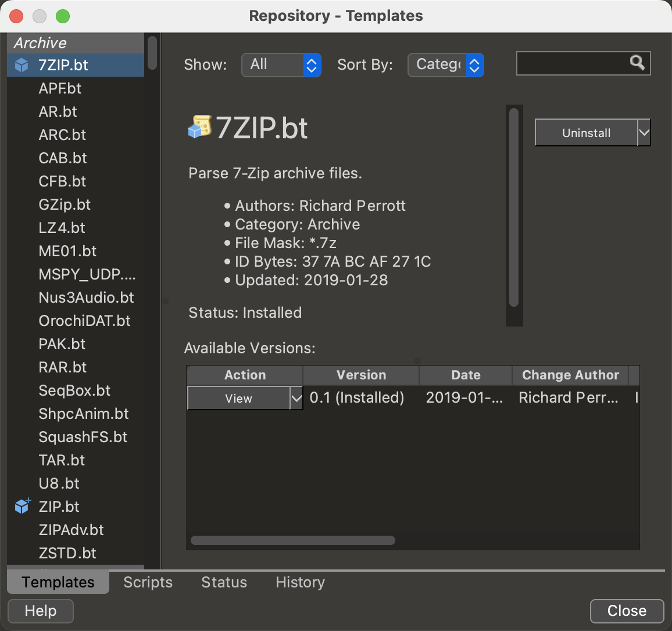The height and width of the screenshot is (631, 672).
Task: Expand the Uninstall button arrow menu
Action: tap(644, 133)
